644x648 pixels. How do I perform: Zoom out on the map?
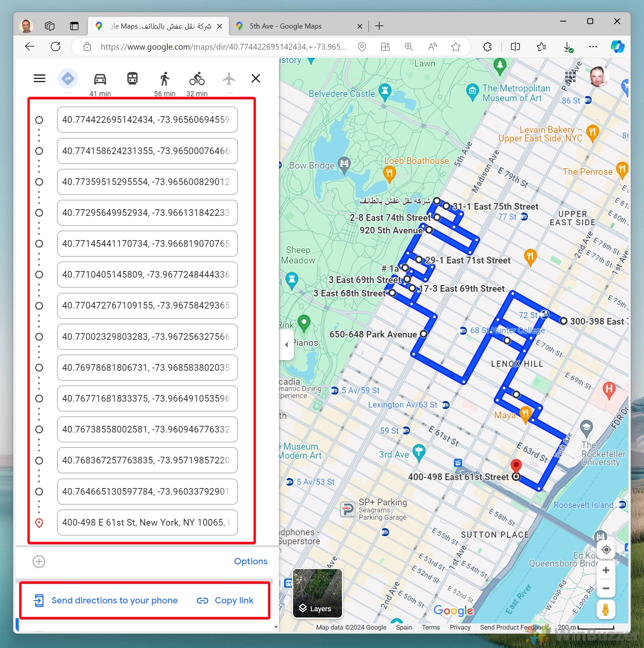[606, 589]
